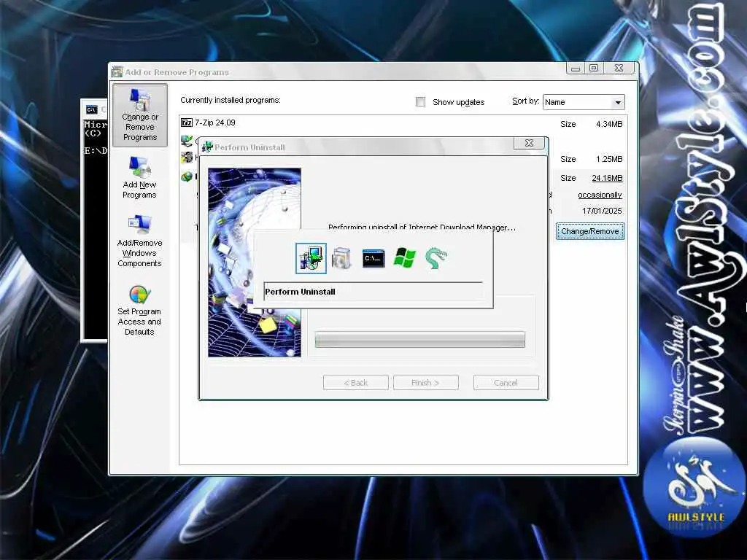Click the 1.25MB size value
Image resolution: width=747 pixels, height=560 pixels.
[x=609, y=159]
